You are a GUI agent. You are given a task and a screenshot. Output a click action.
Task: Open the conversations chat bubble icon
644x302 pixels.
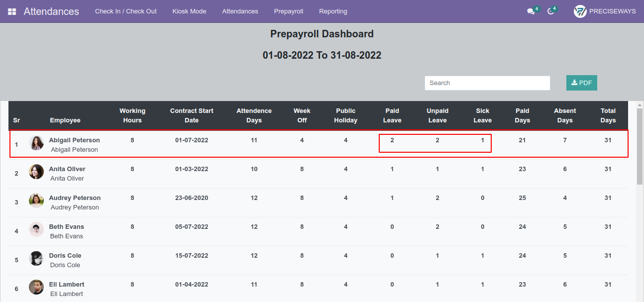531,11
